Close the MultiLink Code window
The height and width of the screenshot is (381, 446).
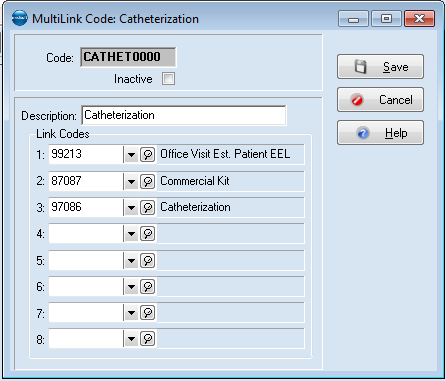[x=419, y=18]
